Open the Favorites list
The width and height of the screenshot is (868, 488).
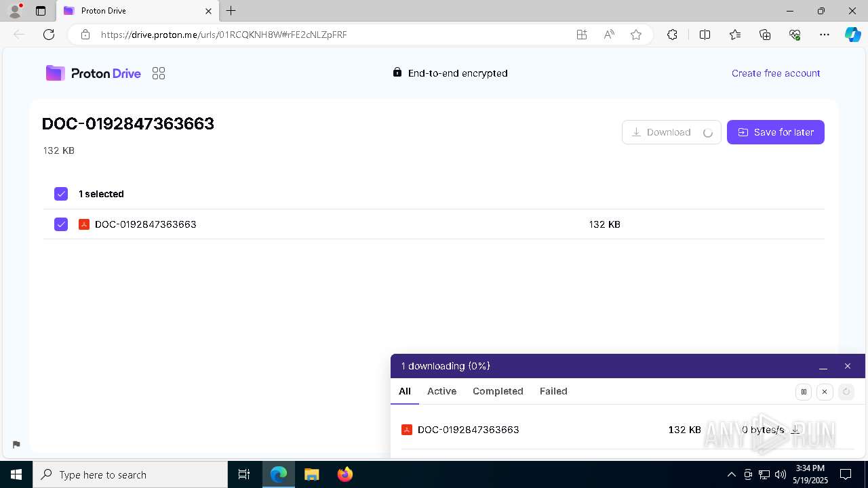[x=735, y=35]
